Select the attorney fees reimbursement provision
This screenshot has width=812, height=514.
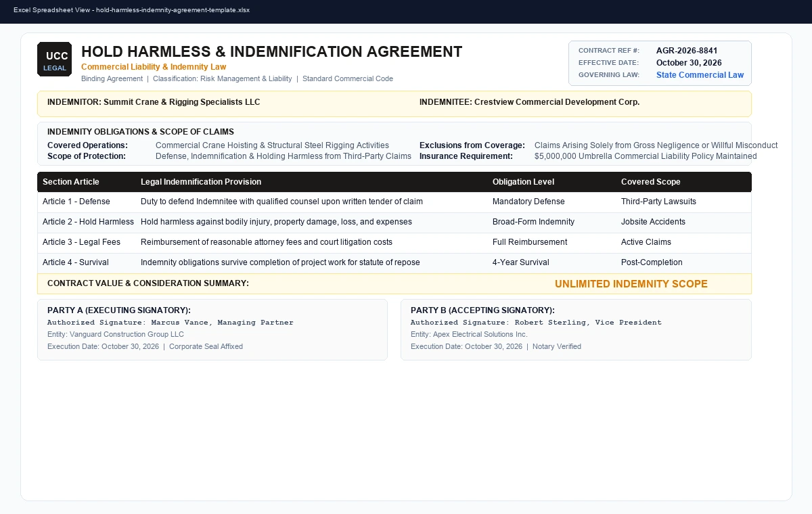click(x=266, y=242)
